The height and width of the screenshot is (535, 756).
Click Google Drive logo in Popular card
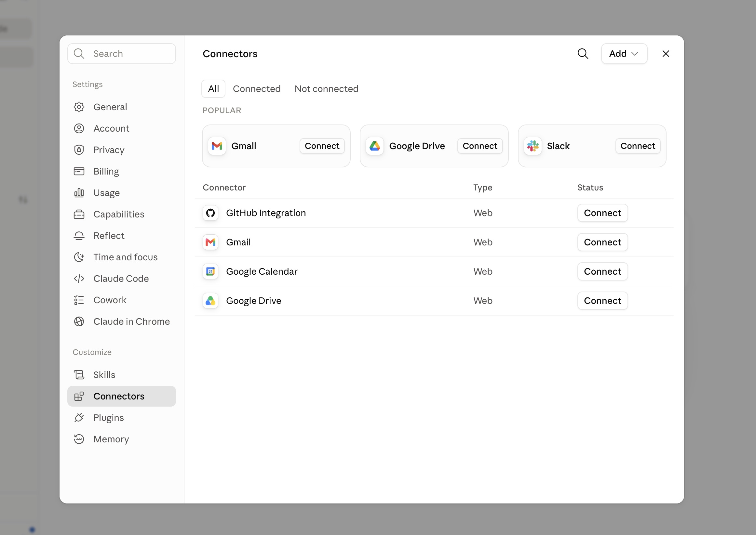click(374, 146)
